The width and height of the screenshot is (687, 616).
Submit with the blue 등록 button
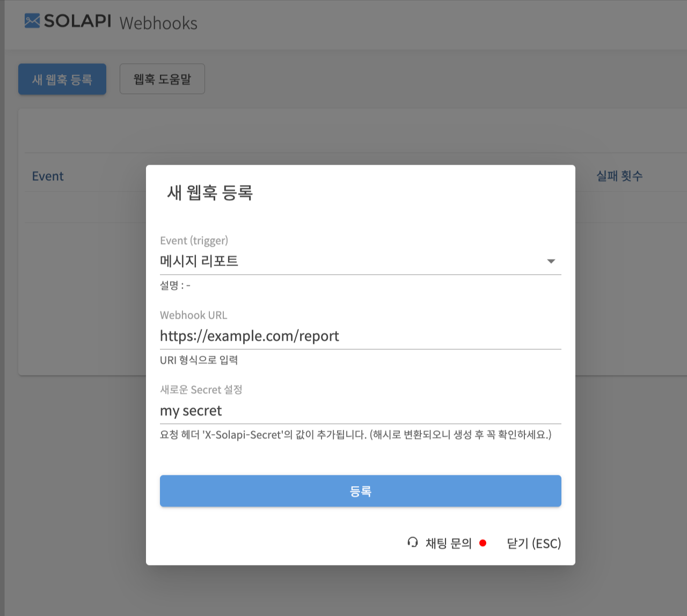pyautogui.click(x=360, y=491)
